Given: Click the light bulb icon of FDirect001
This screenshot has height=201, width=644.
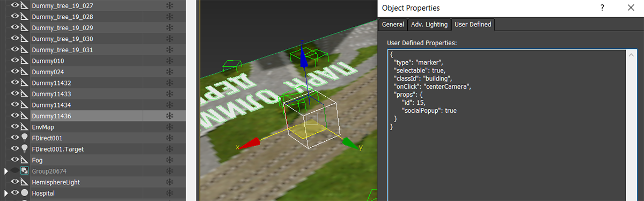Looking at the screenshot, I should (24, 138).
